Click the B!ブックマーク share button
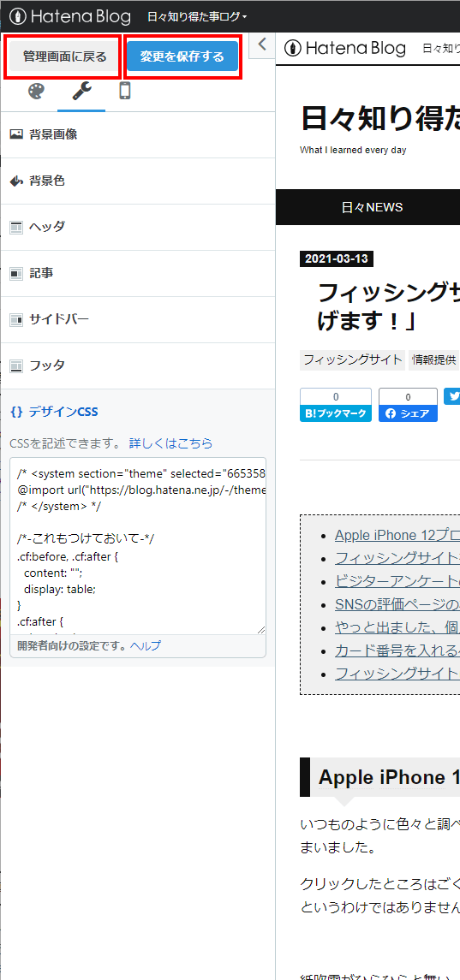Screen dimensions: 460x980 [336, 405]
